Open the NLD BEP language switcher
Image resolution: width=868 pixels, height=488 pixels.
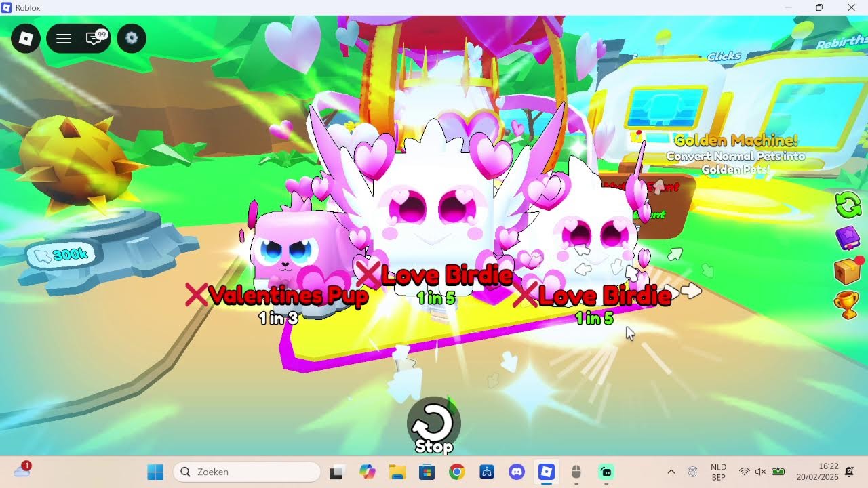(x=718, y=472)
